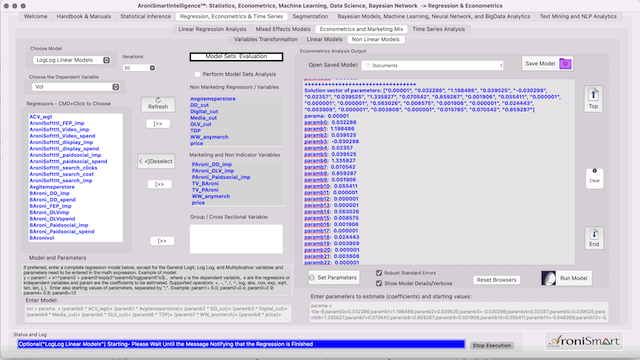Click [>> button for Group Variable
Screen dimensions: 640x360
162,241
